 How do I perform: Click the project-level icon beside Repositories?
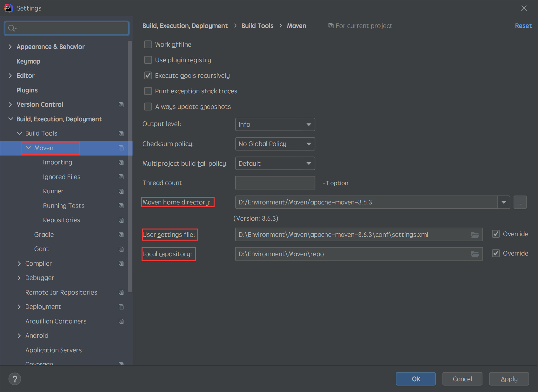(121, 220)
